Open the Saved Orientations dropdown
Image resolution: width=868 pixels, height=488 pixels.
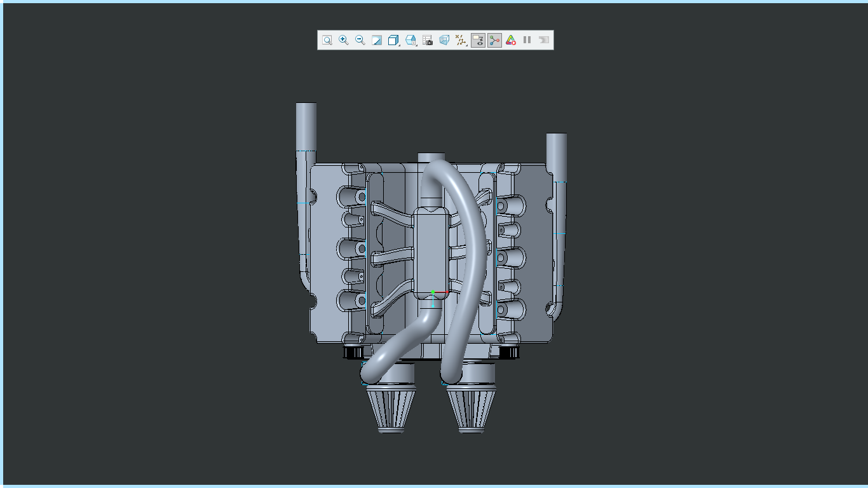[x=410, y=40]
